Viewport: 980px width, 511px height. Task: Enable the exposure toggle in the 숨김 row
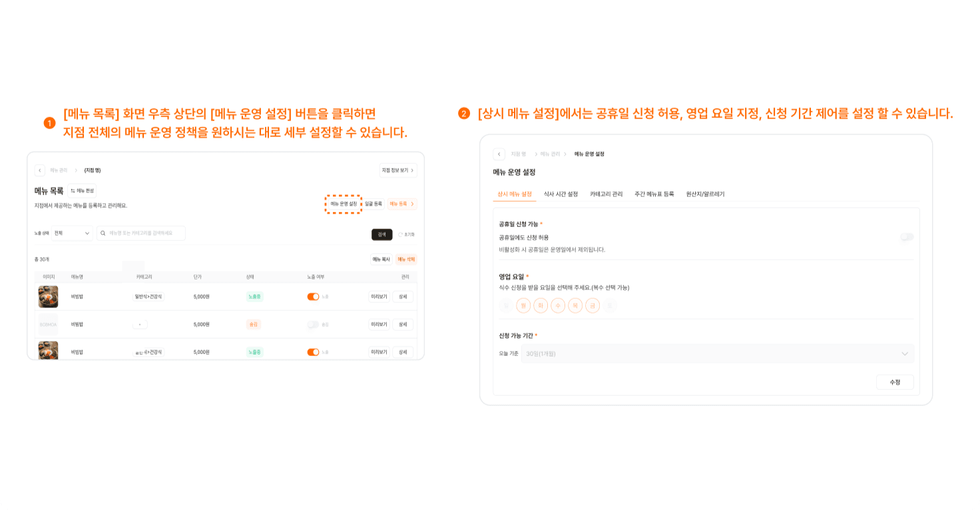tap(313, 325)
